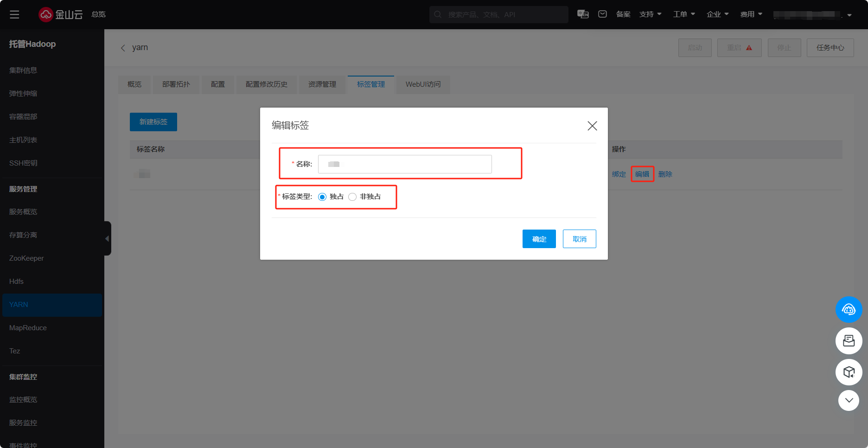Open 服务概览 in the sidebar
868x448 pixels.
pos(23,212)
